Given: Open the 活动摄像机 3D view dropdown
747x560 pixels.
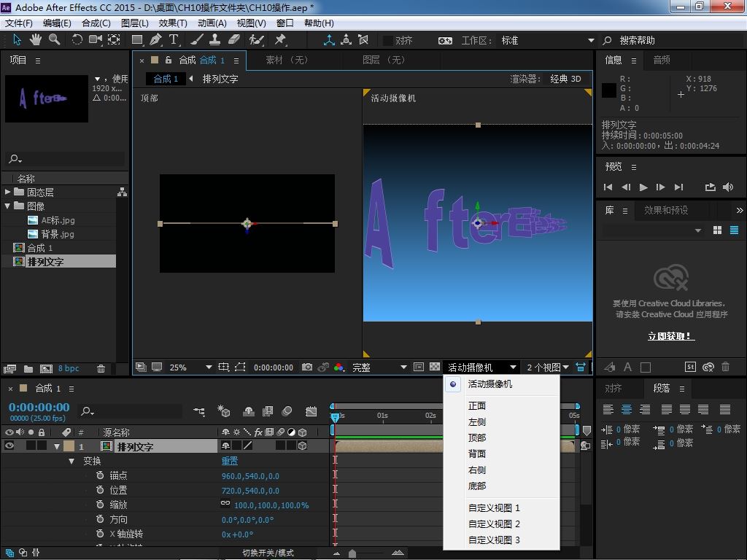Looking at the screenshot, I should pyautogui.click(x=481, y=367).
